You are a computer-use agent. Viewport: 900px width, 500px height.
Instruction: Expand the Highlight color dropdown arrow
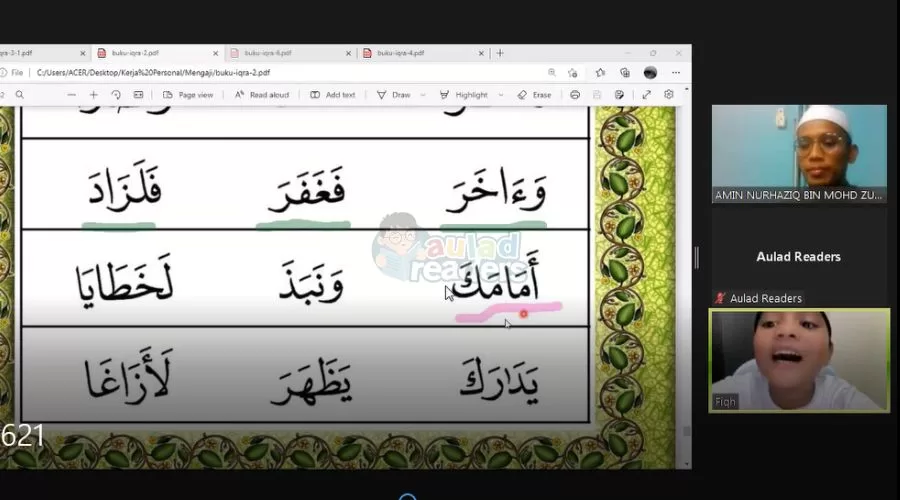click(500, 95)
